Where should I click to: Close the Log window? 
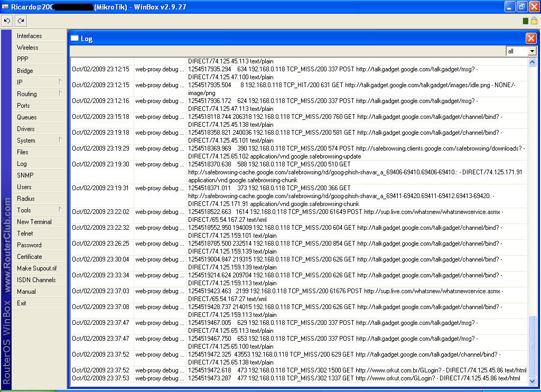click(x=531, y=39)
